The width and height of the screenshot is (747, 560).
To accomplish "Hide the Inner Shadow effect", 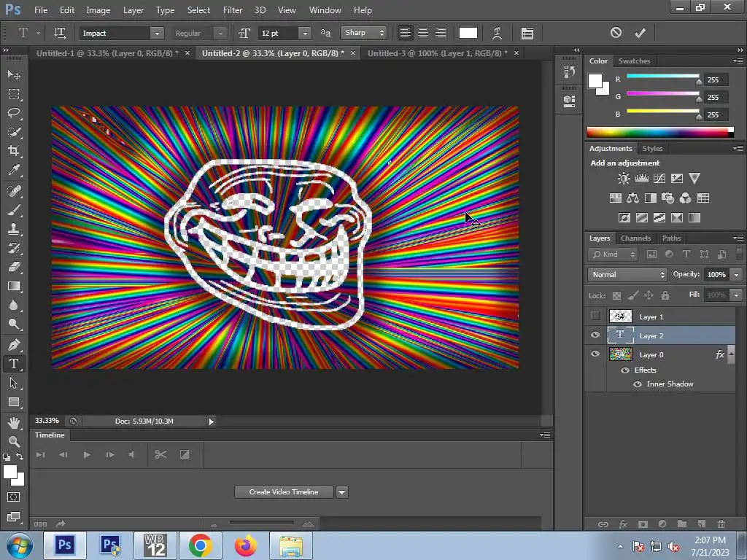I will click(x=638, y=384).
